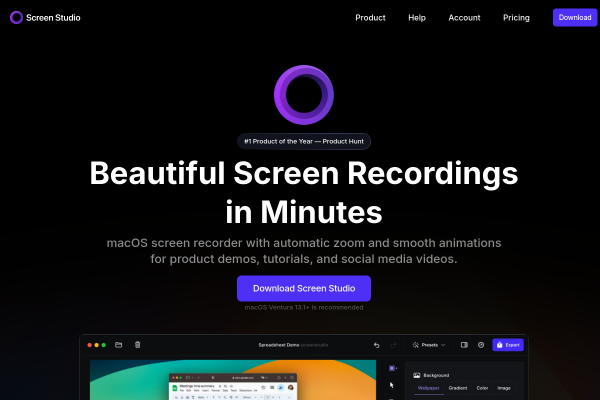Click the green maximize dot of editor
The image size is (600, 400).
[103, 345]
